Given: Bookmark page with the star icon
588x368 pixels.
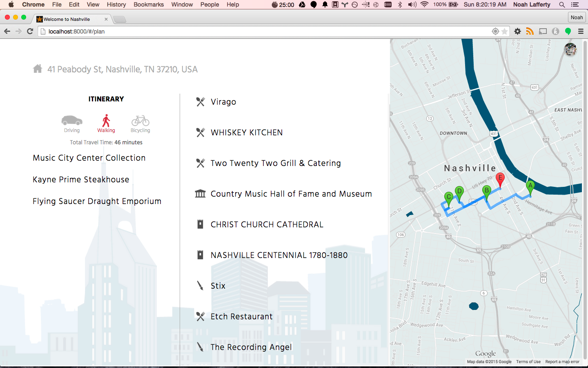Looking at the screenshot, I should tap(505, 31).
